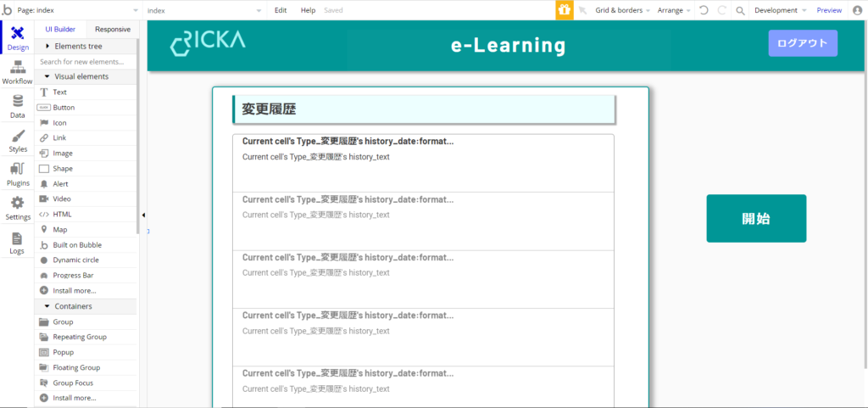
Task: Add a Map element
Action: point(86,229)
